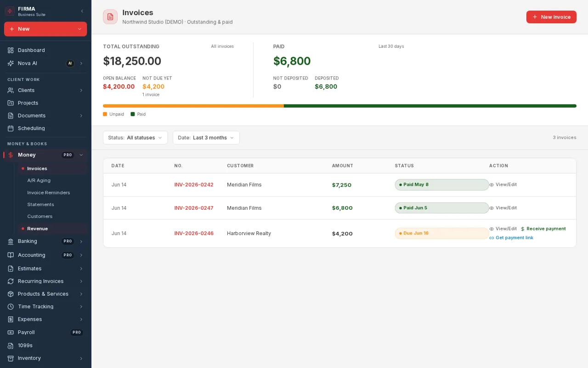Click the Time Tracking clock icon
588x368 pixels.
(x=11, y=307)
